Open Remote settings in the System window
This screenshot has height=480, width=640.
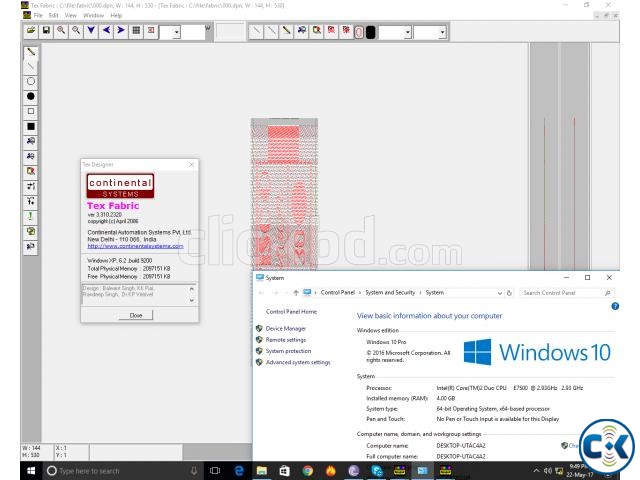(286, 340)
